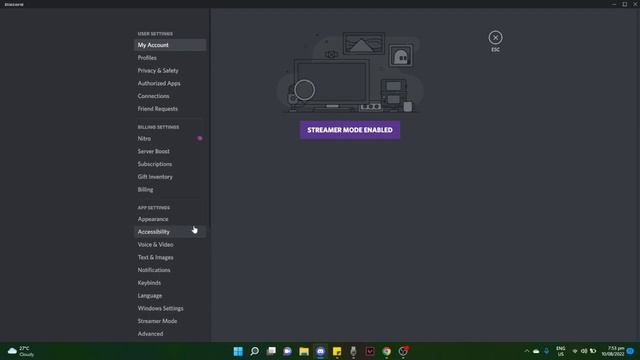Select Billing in the sidebar
The height and width of the screenshot is (360, 640).
click(x=170, y=189)
